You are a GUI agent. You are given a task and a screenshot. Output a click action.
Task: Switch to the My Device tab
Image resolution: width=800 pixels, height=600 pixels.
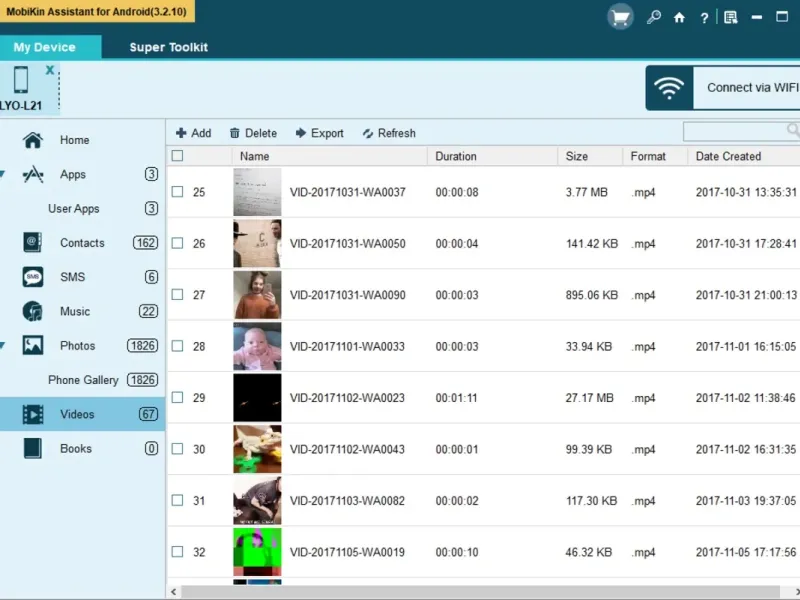pyautogui.click(x=44, y=47)
